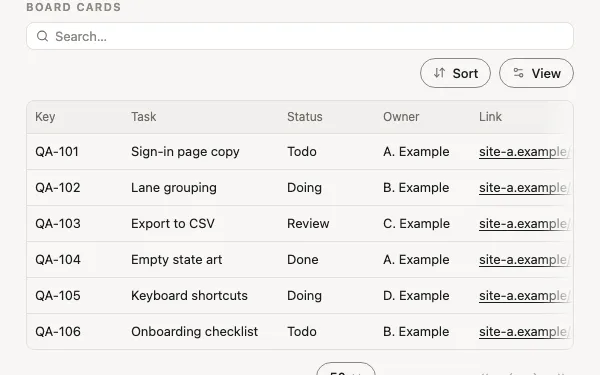Click the magnifier icon in search box
Viewport: 600px width, 375px height.
(x=42, y=36)
